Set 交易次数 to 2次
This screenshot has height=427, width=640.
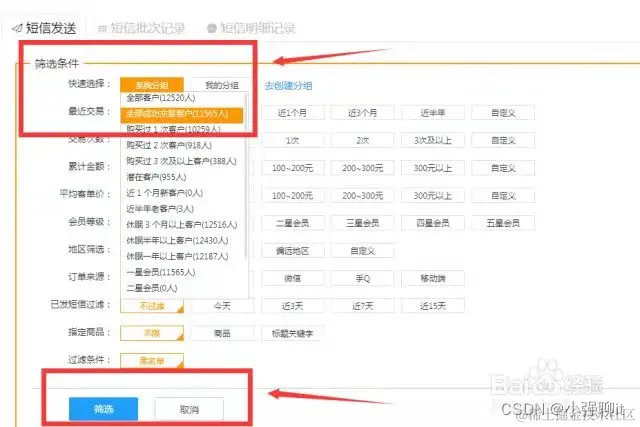click(x=363, y=140)
